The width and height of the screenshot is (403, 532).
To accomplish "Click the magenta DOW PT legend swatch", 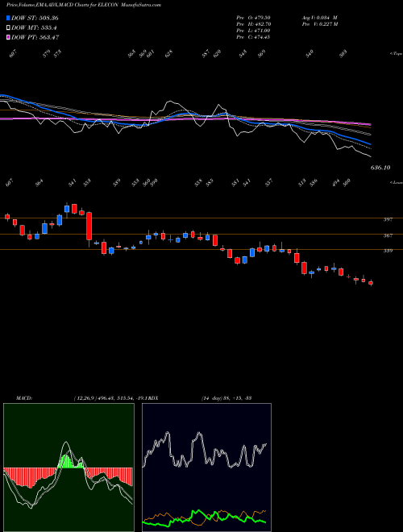I will point(8,37).
